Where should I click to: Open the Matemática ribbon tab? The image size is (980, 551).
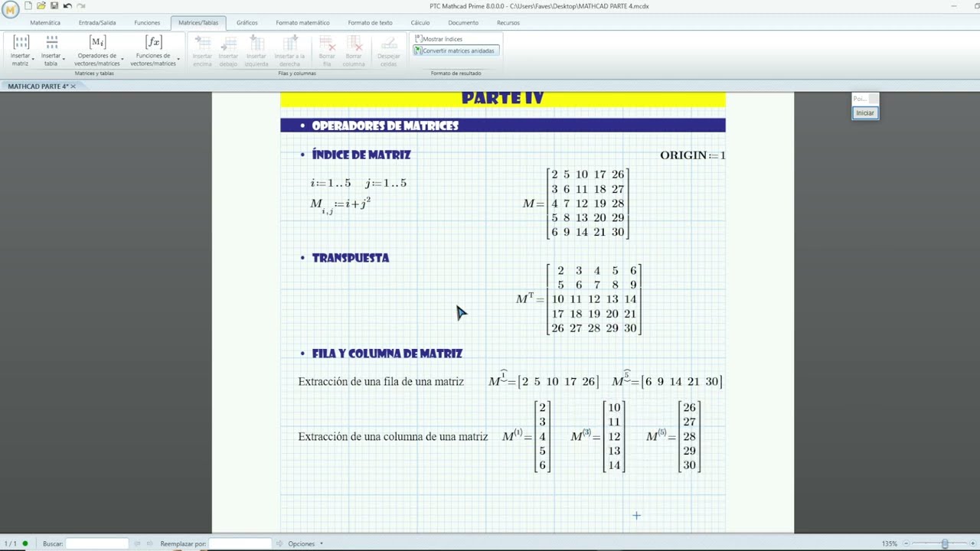[45, 23]
